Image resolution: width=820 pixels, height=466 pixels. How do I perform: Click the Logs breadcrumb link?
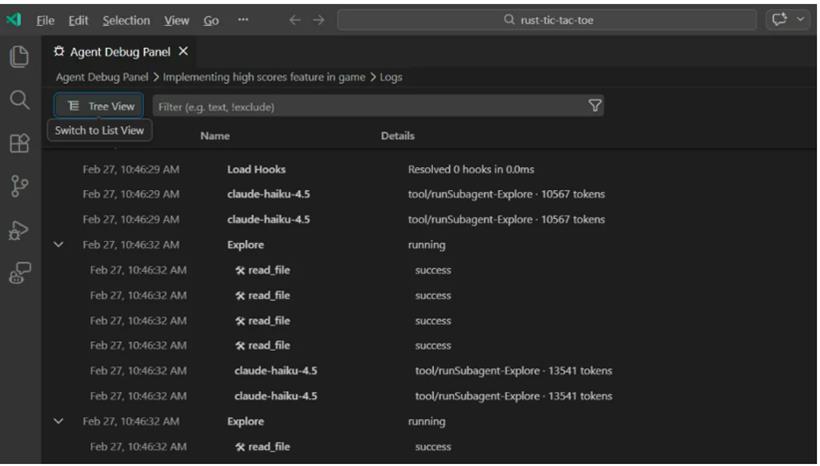pyautogui.click(x=391, y=77)
